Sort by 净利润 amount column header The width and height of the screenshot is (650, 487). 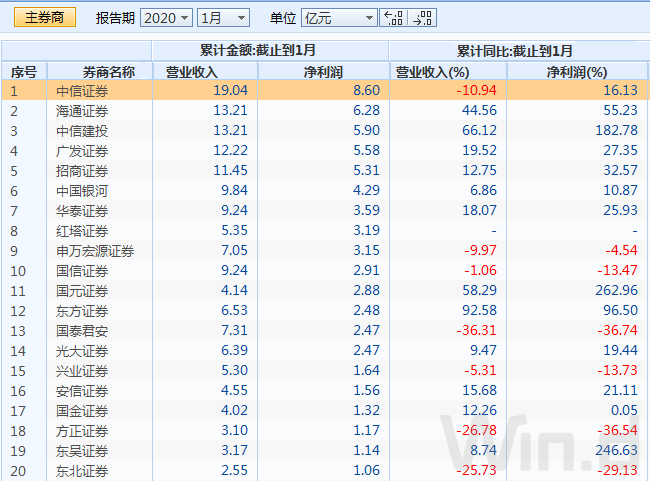(323, 72)
